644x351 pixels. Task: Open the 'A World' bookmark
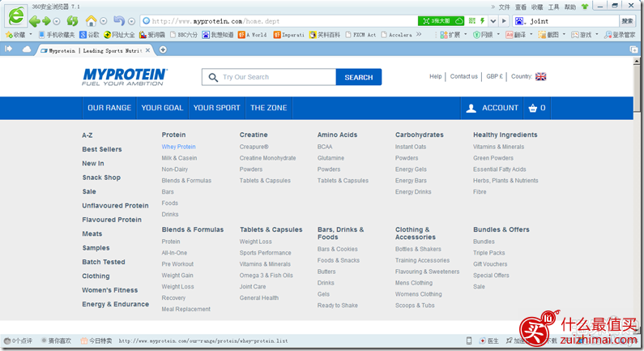[x=253, y=35]
